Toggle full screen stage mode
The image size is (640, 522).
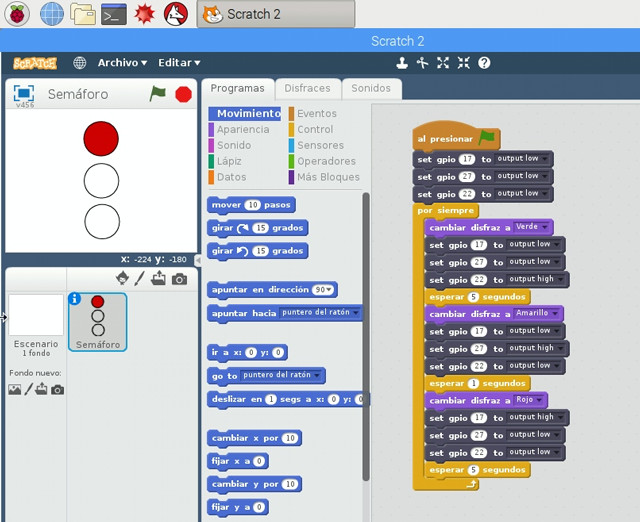[x=24, y=93]
